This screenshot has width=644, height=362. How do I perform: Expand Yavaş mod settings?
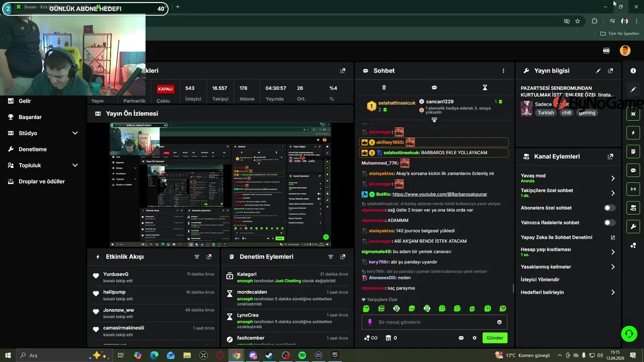[x=613, y=178]
